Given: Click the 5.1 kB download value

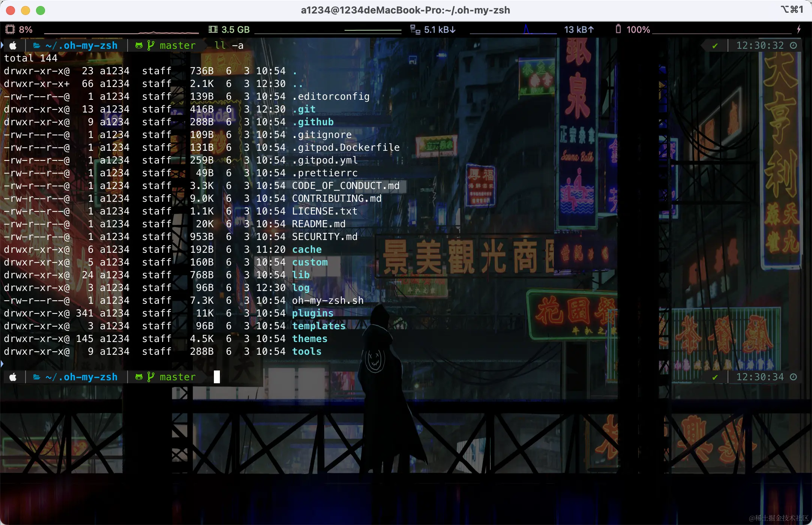Looking at the screenshot, I should (x=439, y=30).
